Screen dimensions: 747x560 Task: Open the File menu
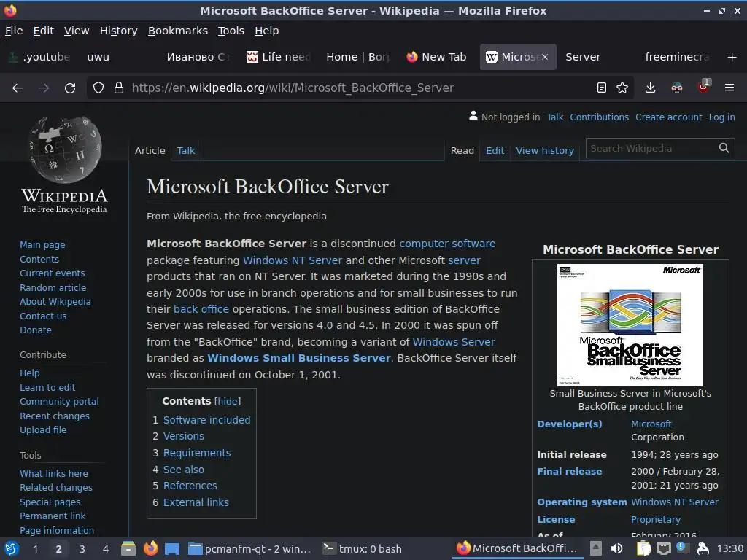14,31
